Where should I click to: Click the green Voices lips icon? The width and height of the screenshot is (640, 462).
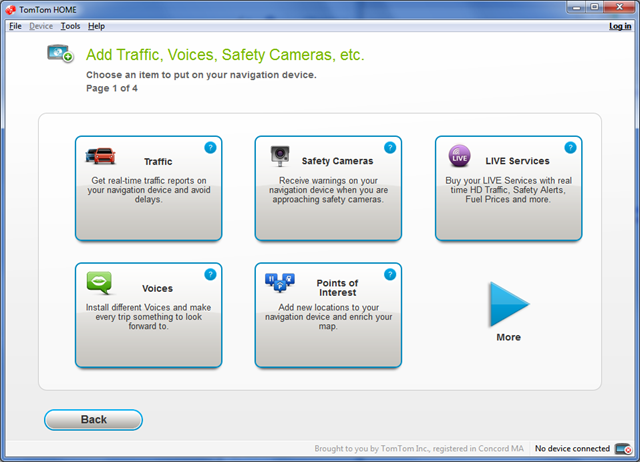pyautogui.click(x=99, y=283)
